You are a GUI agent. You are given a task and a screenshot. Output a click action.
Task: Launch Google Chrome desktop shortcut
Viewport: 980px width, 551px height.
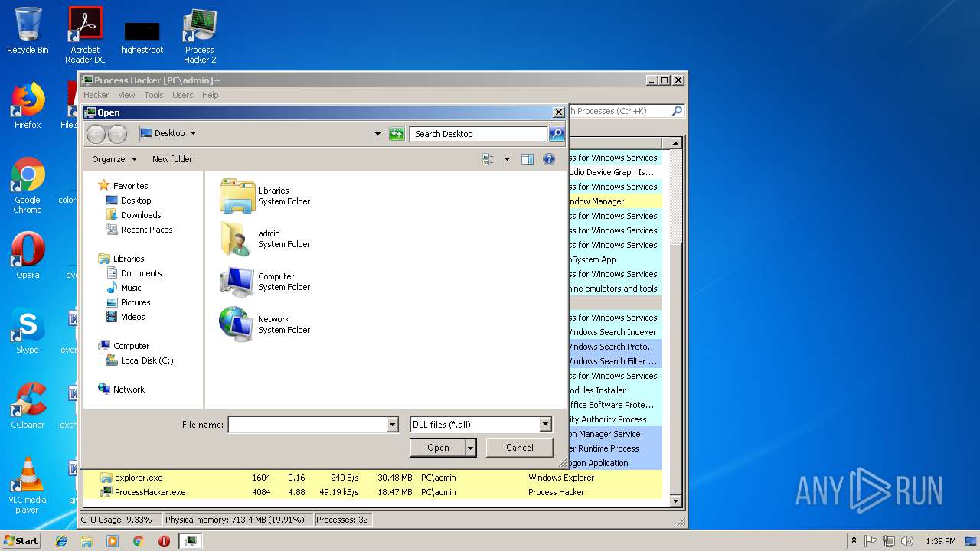pyautogui.click(x=28, y=185)
